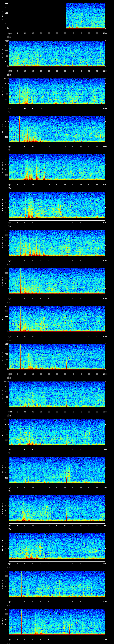
Task: Select the 23:00 end time label
Action: (105, 525)
